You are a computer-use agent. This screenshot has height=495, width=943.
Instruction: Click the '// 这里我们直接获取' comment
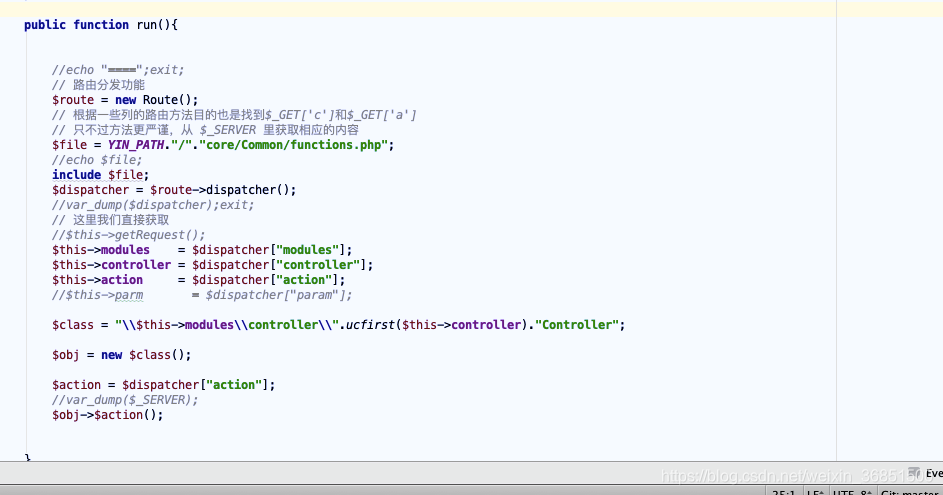coord(110,220)
